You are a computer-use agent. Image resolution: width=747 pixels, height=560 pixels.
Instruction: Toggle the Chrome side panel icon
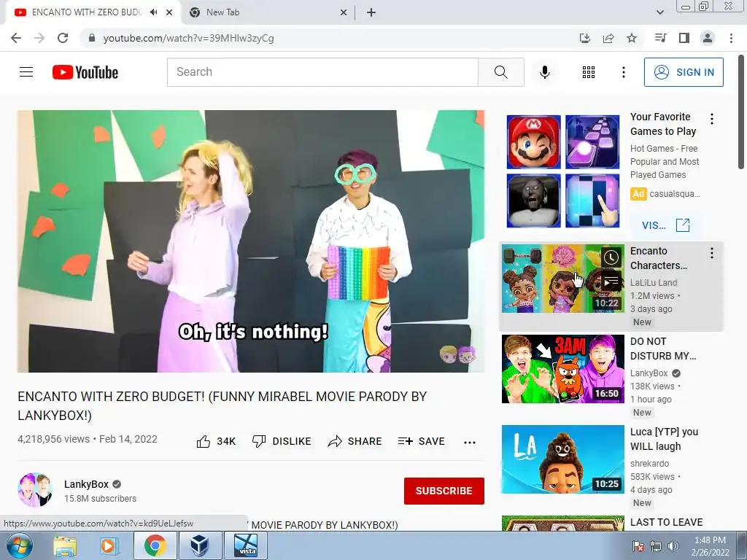tap(684, 38)
